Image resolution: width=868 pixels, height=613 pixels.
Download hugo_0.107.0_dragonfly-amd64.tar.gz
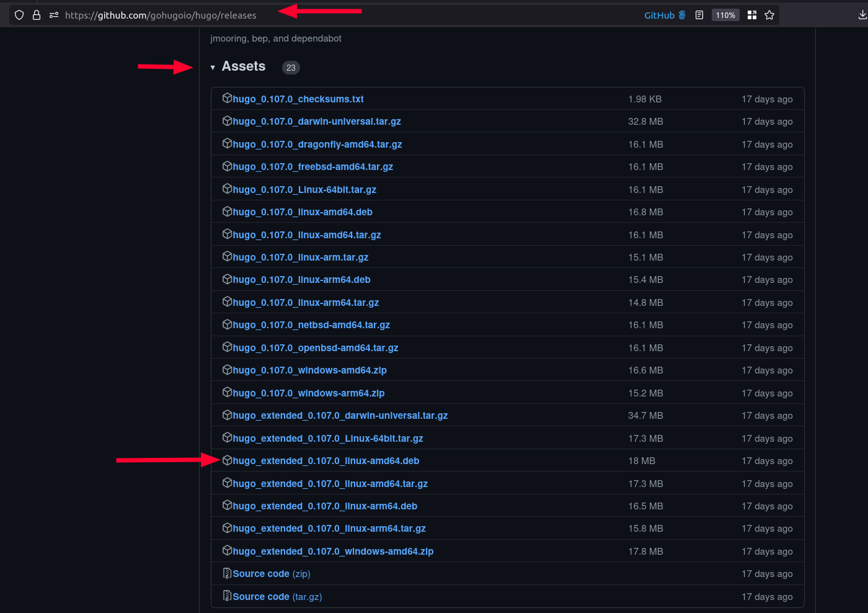(317, 145)
